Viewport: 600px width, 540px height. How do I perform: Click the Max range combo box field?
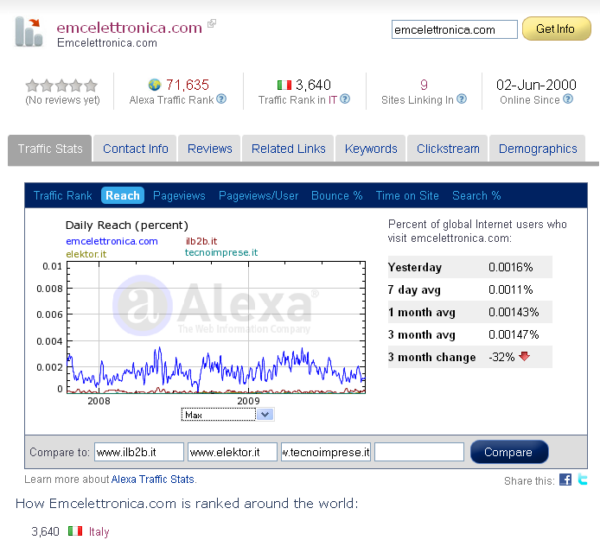click(x=218, y=414)
